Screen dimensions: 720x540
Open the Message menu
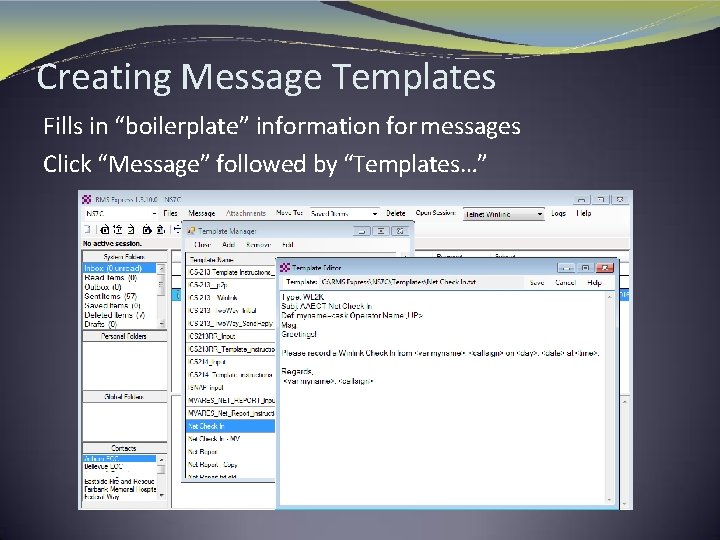tap(202, 213)
